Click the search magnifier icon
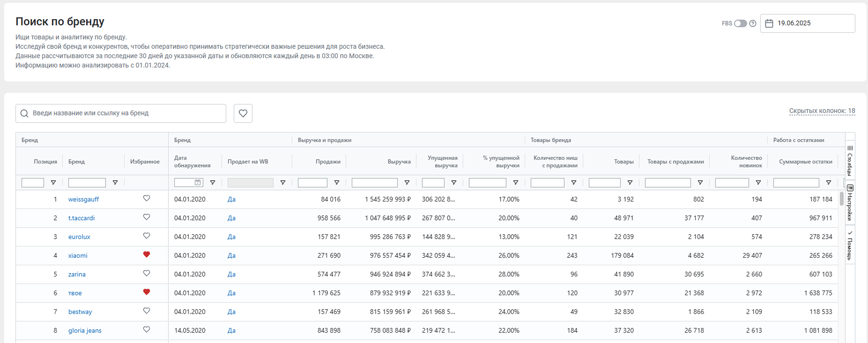868x343 pixels. click(x=24, y=113)
